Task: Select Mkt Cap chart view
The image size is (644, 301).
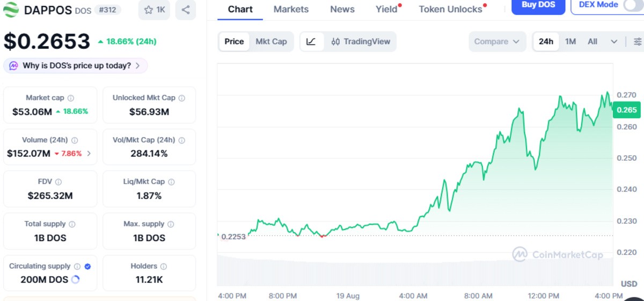Action: [x=271, y=41]
